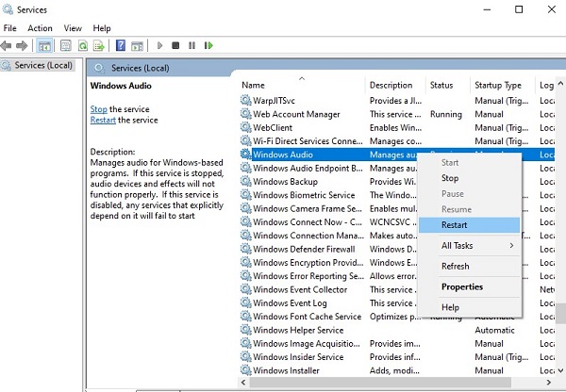Expand All Tasks submenu

pos(469,246)
